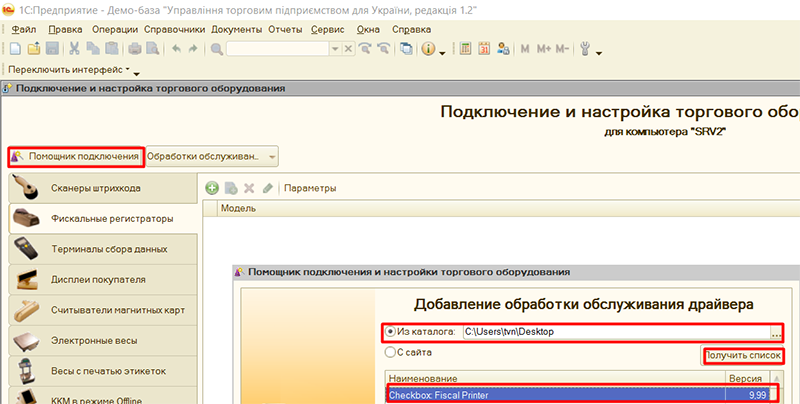Click the cut scissors icon
The image size is (800, 404).
click(x=74, y=49)
